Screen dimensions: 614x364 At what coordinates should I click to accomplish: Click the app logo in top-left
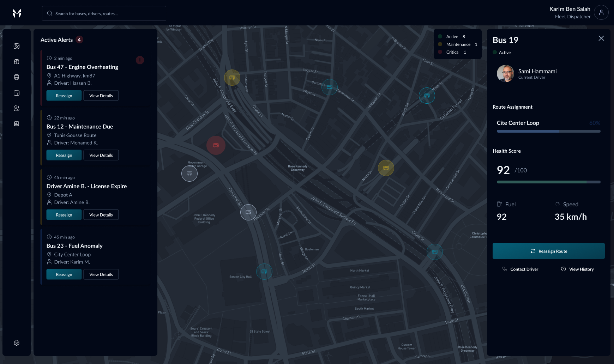(x=17, y=13)
